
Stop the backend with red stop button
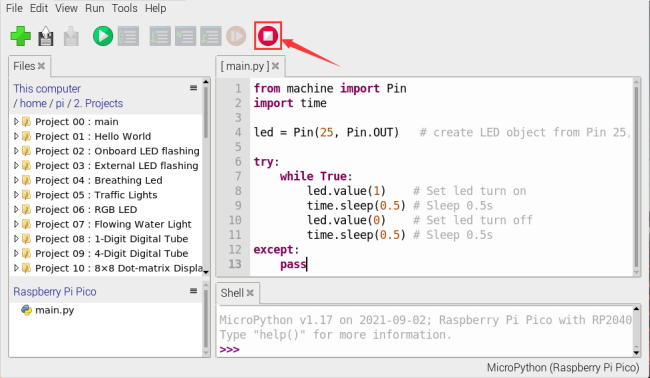pyautogui.click(x=268, y=36)
